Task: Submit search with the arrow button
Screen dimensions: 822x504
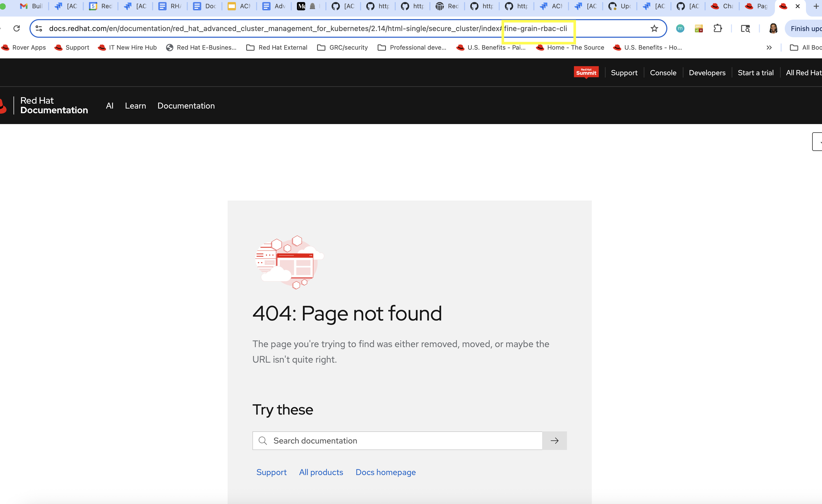Action: [555, 441]
